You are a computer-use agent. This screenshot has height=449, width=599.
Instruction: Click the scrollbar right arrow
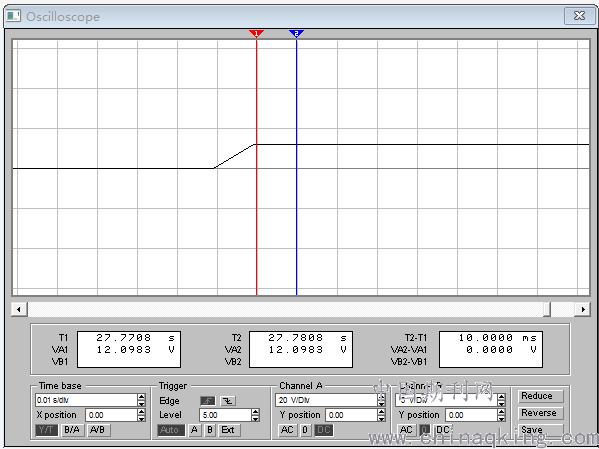[x=583, y=309]
